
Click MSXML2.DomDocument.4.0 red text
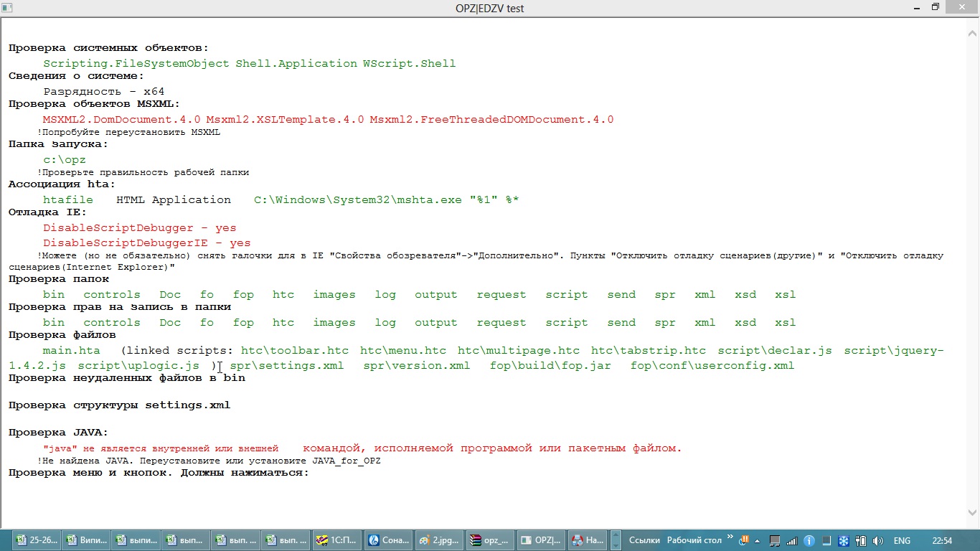[x=122, y=119]
